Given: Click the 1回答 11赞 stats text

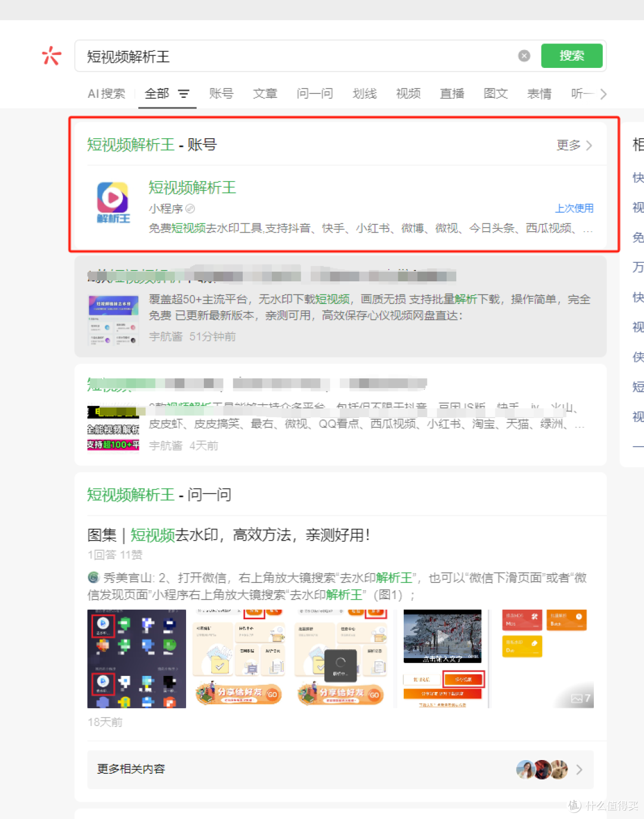Looking at the screenshot, I should 115,555.
